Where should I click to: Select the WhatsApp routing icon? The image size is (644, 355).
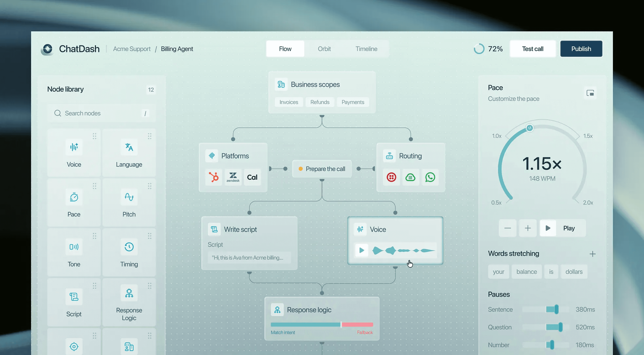tap(430, 177)
